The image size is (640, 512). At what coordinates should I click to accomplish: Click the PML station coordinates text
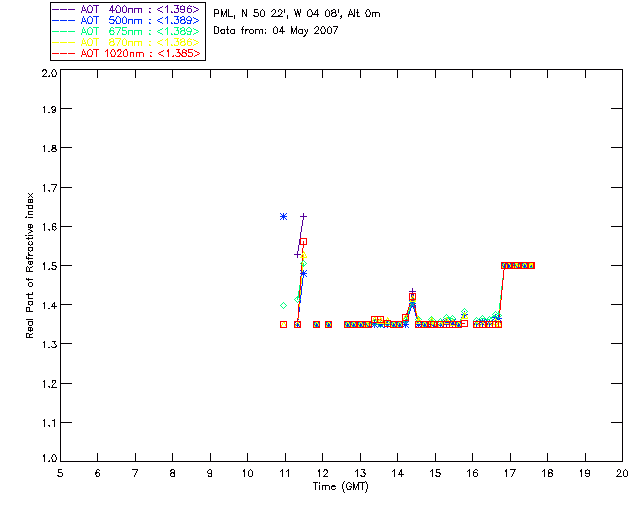pos(297,14)
